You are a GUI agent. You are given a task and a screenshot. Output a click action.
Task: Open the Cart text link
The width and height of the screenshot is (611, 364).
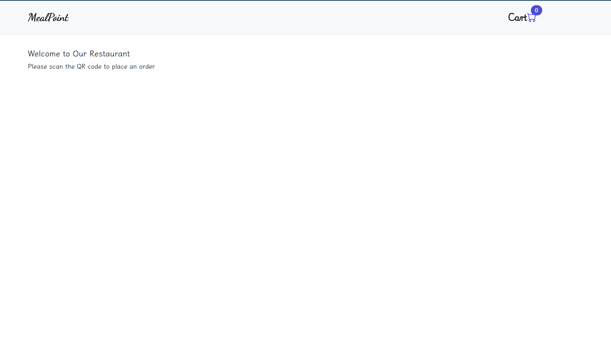tap(517, 17)
